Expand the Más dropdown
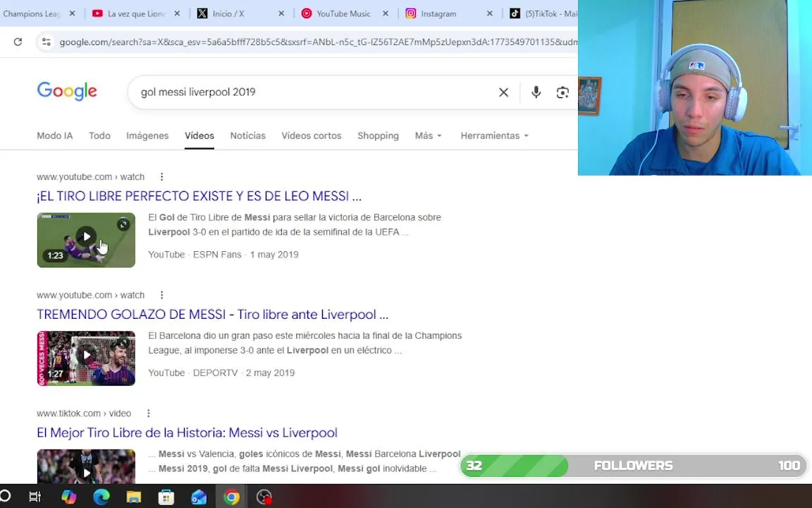 (x=429, y=135)
